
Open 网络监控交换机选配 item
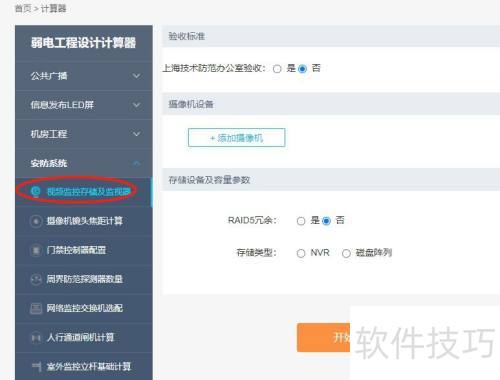pyautogui.click(x=84, y=308)
